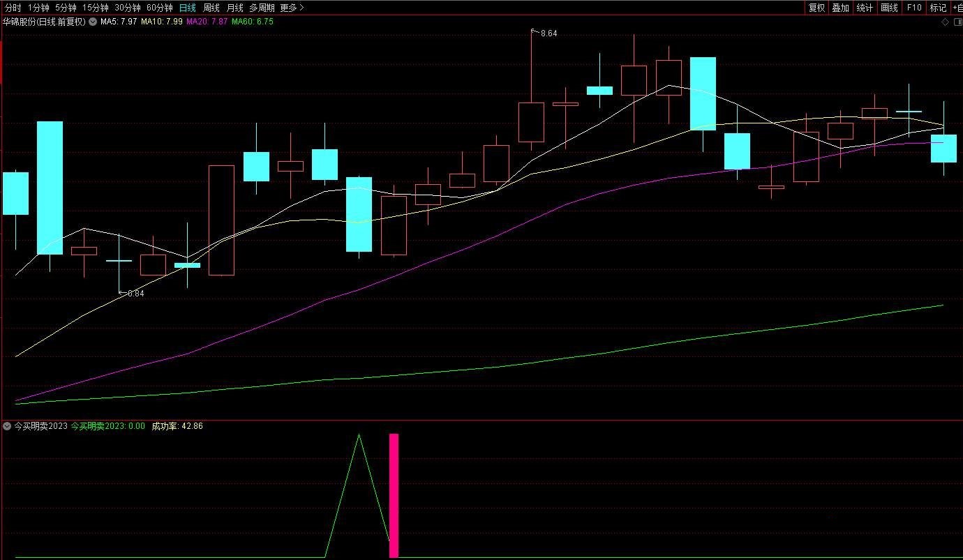Switch to the 分时 intraday view

tap(13, 8)
